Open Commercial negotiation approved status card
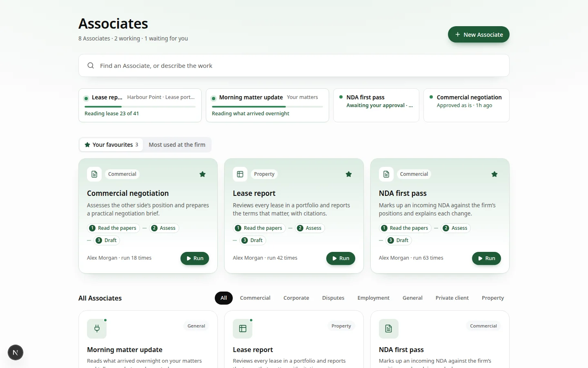The width and height of the screenshot is (588, 368). pos(466,105)
